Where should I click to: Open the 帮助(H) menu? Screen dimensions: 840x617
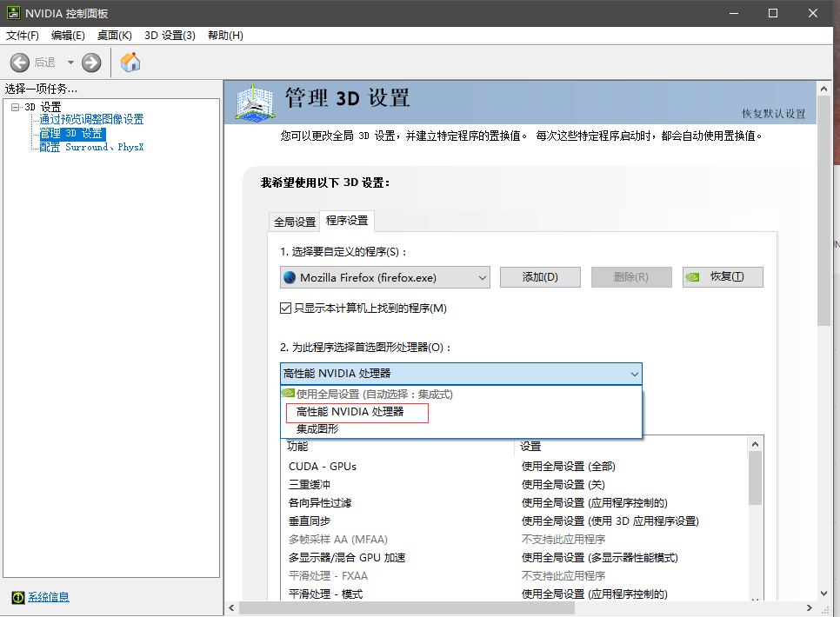[x=225, y=36]
